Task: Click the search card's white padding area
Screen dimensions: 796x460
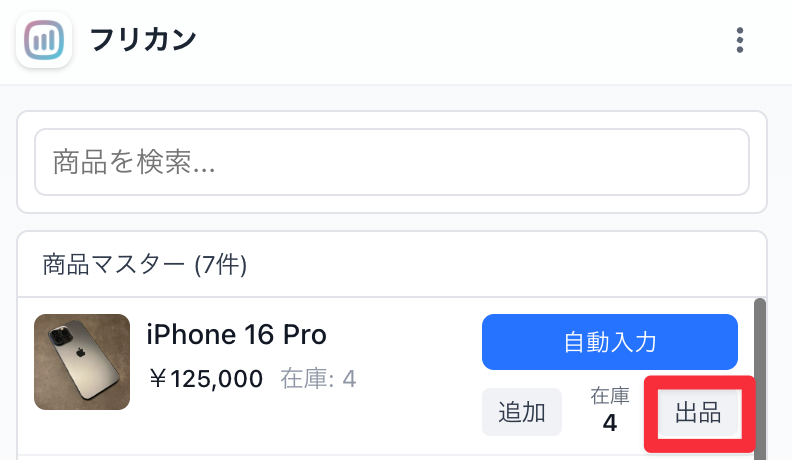Action: 392,203
